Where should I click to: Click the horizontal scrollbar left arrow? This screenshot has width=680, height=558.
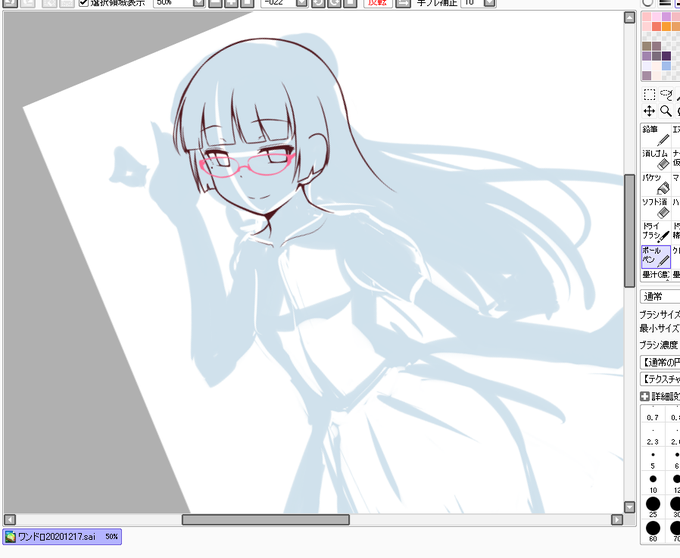coord(10,519)
